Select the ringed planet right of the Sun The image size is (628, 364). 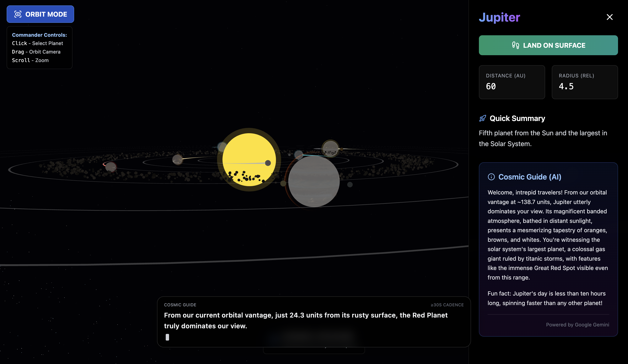coord(330,149)
